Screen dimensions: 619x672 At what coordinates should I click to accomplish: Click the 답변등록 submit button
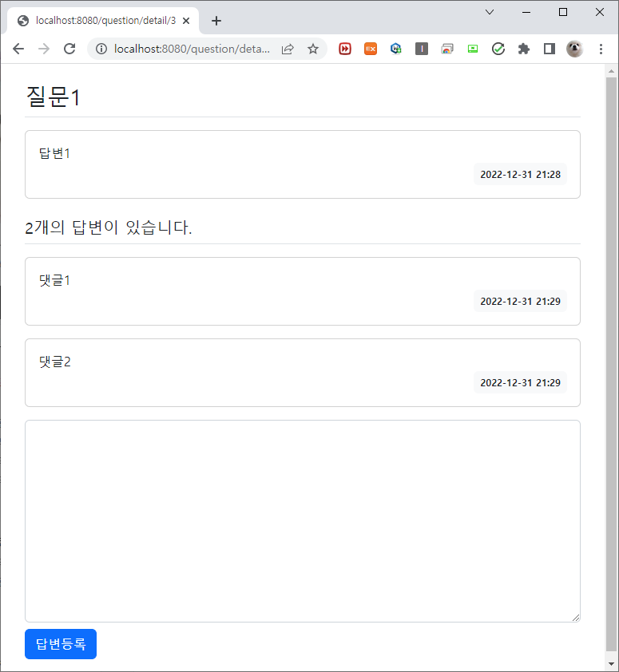[x=61, y=644]
